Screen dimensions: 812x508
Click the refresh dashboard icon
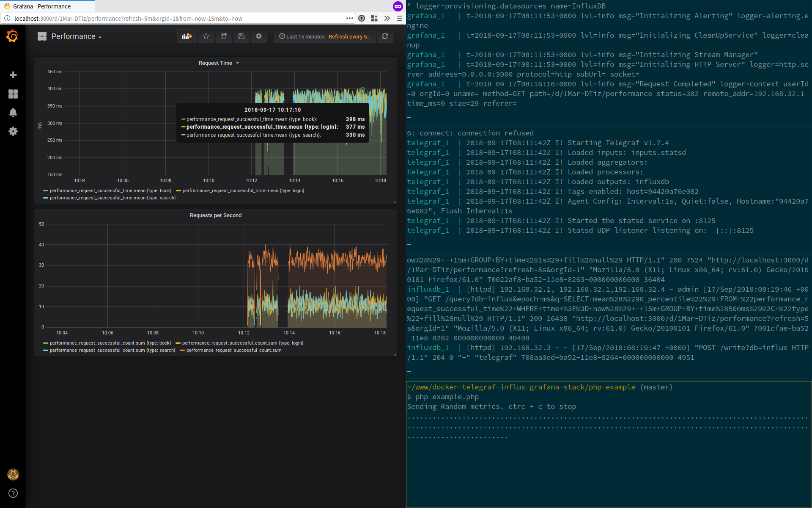point(384,36)
